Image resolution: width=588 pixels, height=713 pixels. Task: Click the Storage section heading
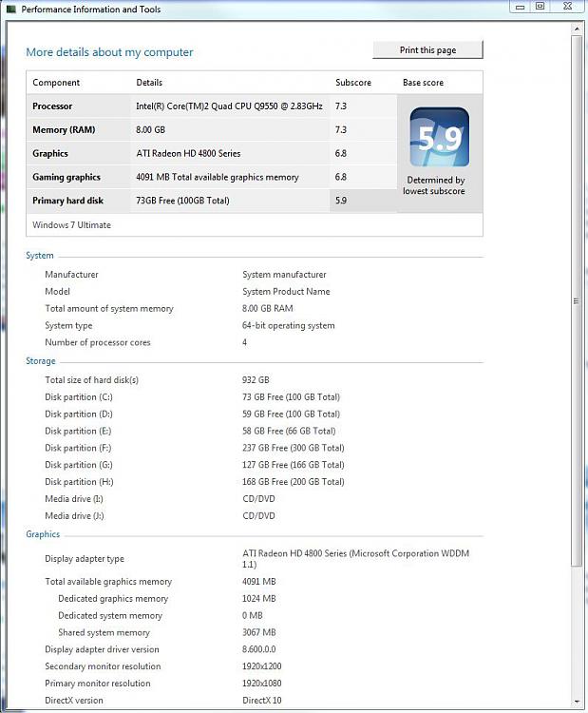[x=41, y=361]
